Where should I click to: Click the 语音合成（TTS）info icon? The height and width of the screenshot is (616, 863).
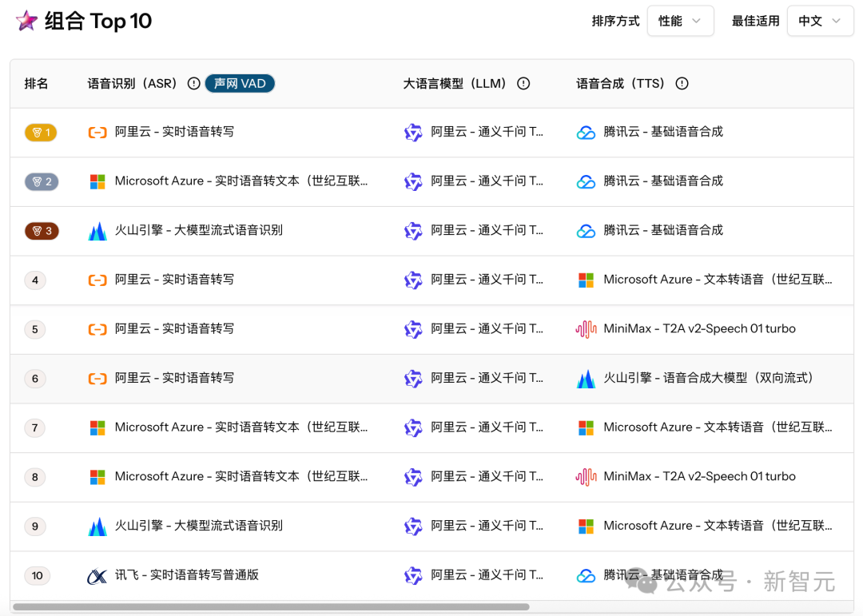681,83
